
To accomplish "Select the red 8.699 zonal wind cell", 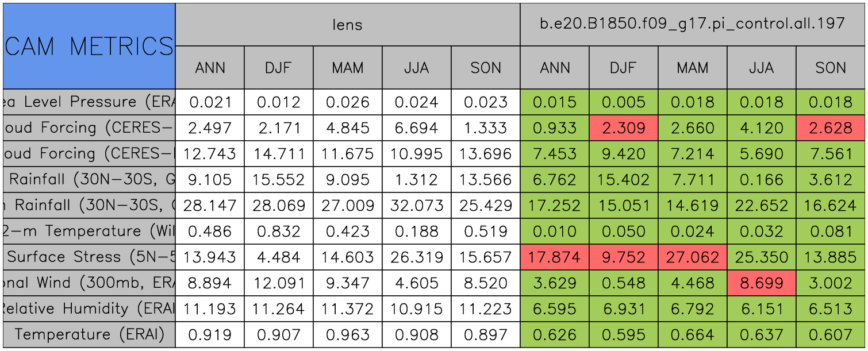I will click(761, 283).
